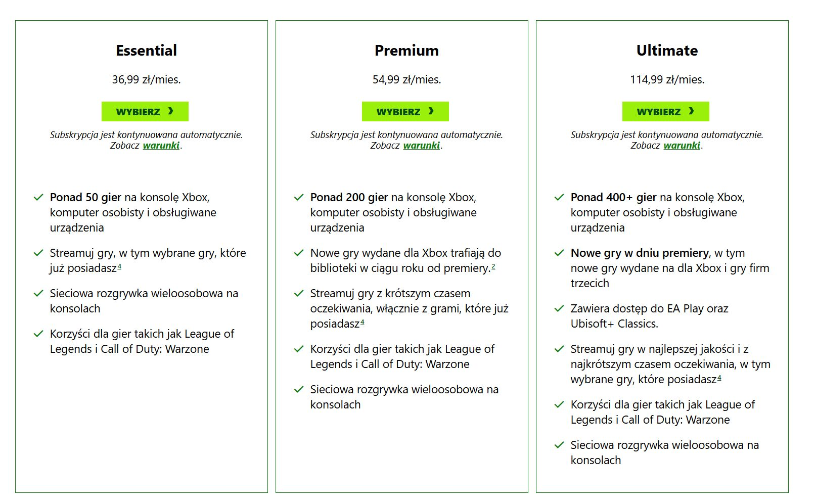This screenshot has height=504, width=815.
Task: Click checkmark beside Essential 'Sieciowa rozgrywka wieloosobowa'
Action: click(38, 293)
